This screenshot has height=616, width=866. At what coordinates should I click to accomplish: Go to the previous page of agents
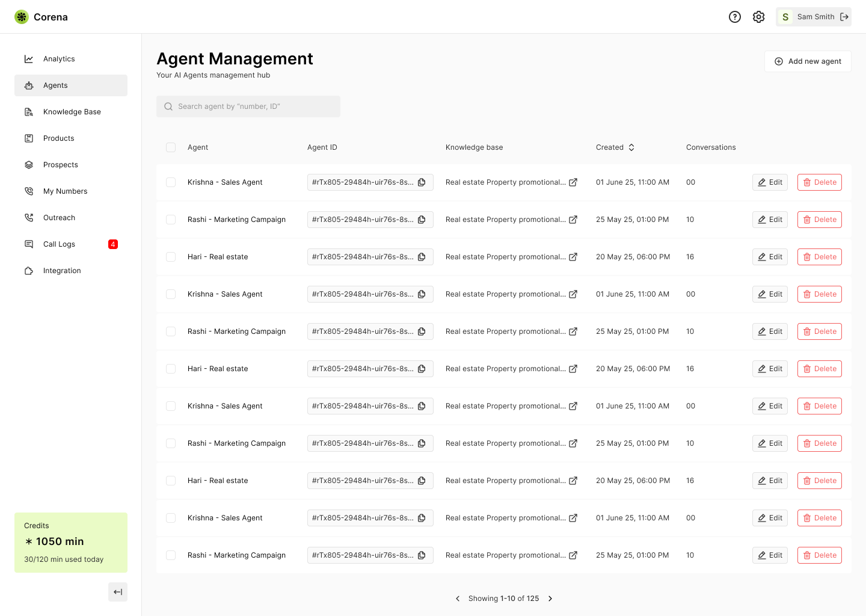pyautogui.click(x=458, y=599)
